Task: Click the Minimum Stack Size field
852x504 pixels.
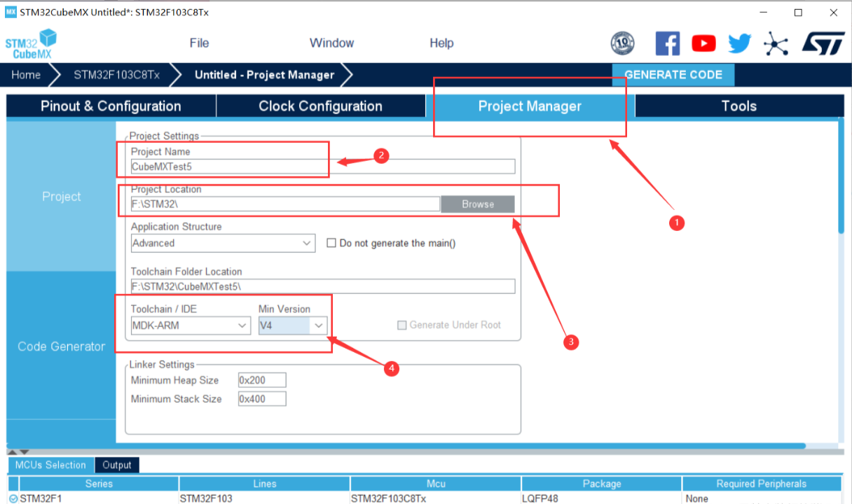Action: point(262,399)
